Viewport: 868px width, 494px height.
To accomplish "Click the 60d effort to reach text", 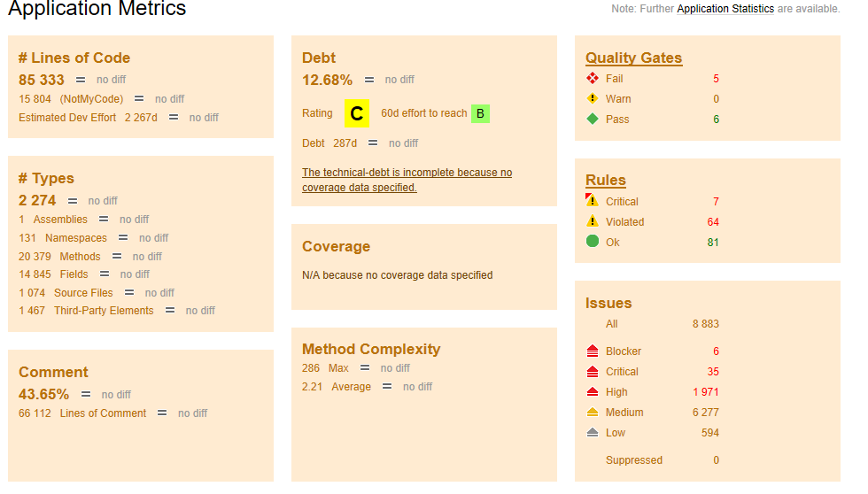I will pyautogui.click(x=424, y=113).
